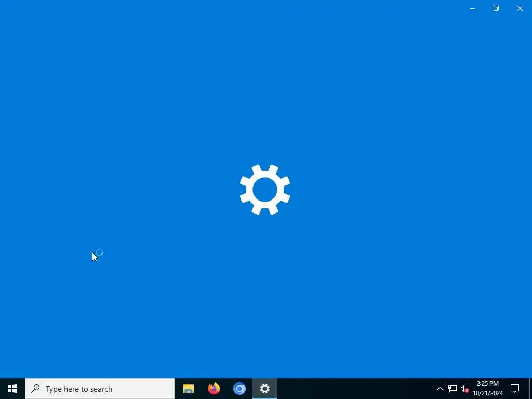532x399 pixels.
Task: Click the muted volume tray icon
Action: (464, 389)
